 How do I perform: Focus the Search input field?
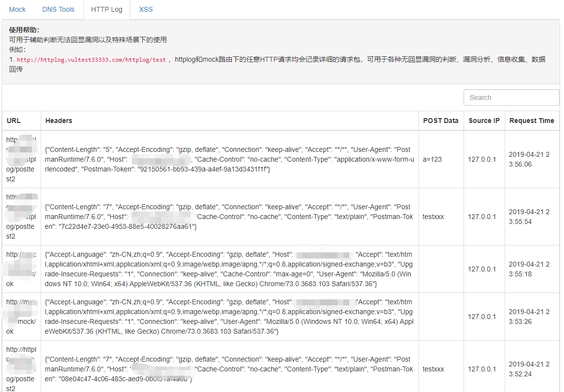[511, 98]
